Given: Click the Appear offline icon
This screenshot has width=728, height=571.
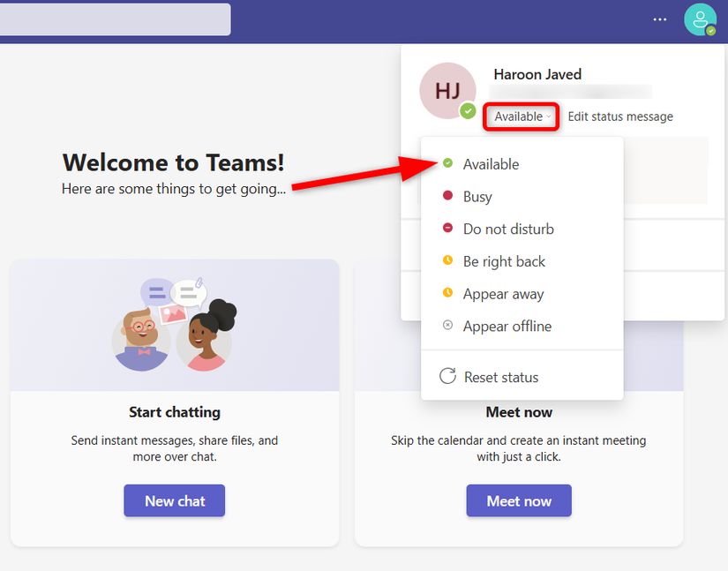Looking at the screenshot, I should (x=448, y=326).
